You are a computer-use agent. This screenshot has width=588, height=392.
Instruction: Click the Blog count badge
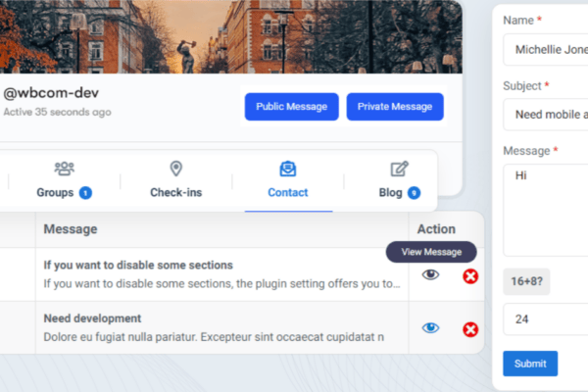(x=414, y=193)
